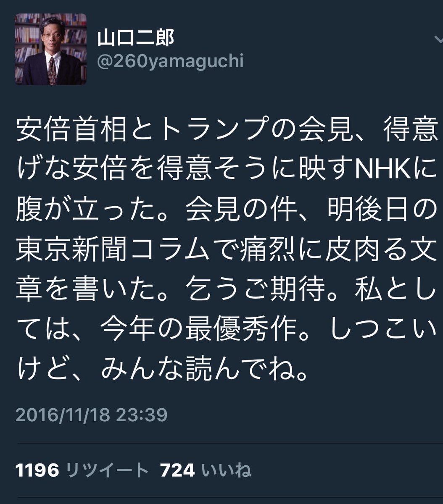Open the 山口二郎 display name profile

(136, 39)
